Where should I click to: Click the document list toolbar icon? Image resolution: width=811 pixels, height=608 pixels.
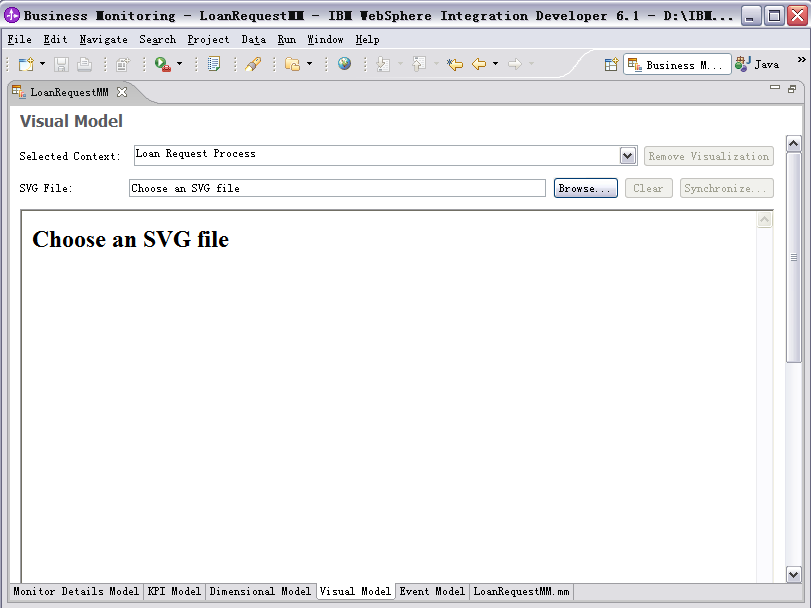214,64
